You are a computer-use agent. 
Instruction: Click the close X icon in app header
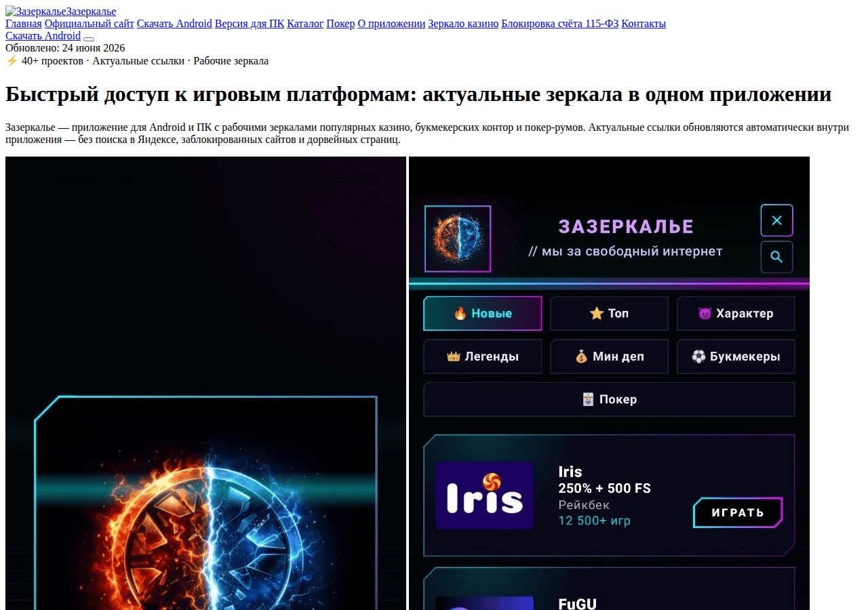tap(777, 220)
